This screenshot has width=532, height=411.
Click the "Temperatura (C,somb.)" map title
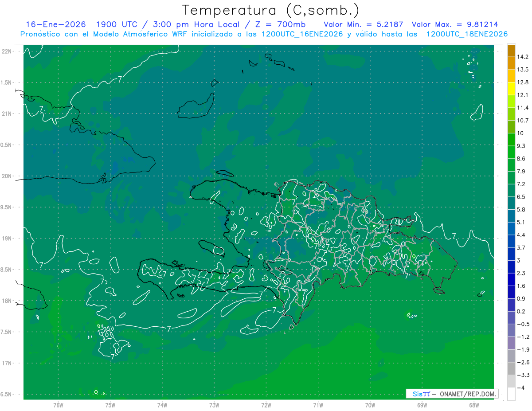[271, 10]
